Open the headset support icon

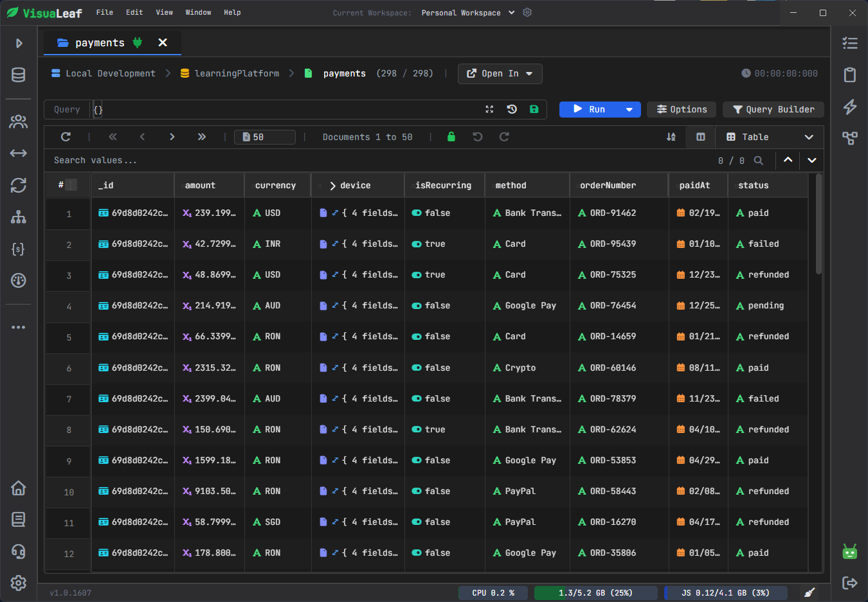19,551
